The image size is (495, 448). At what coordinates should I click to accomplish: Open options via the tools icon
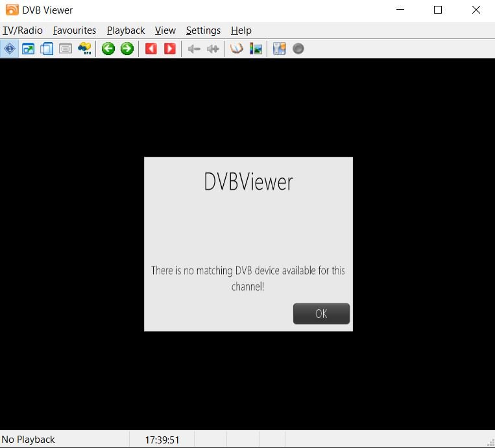click(280, 49)
